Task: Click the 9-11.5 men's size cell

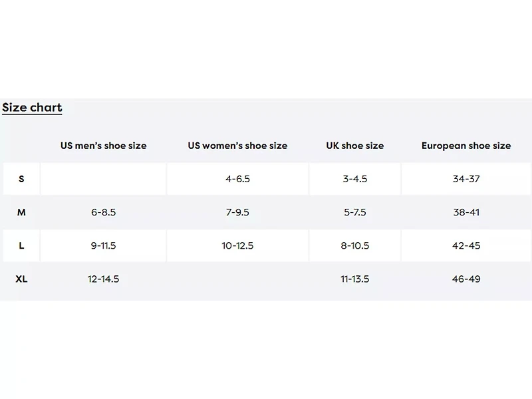Action: coord(103,245)
